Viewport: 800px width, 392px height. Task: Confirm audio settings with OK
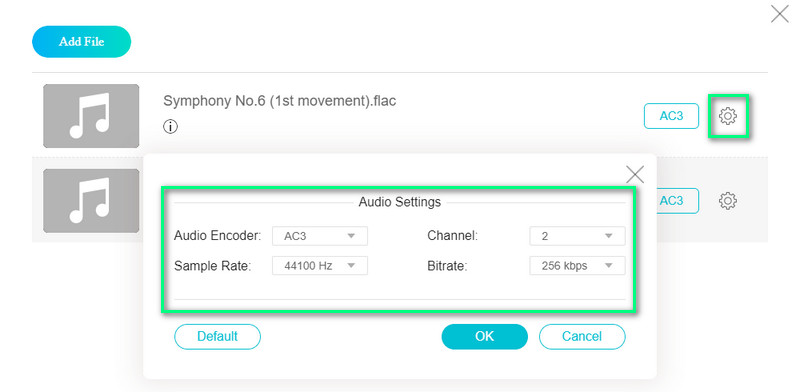[x=484, y=336]
